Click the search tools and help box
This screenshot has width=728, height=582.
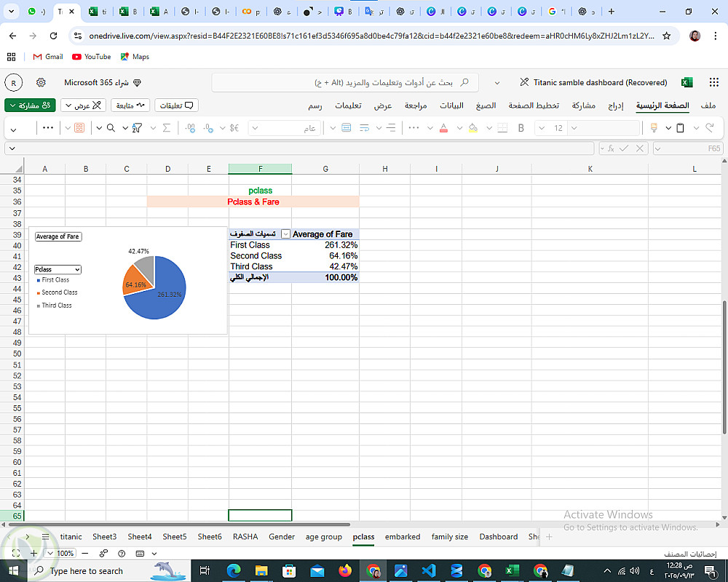point(345,83)
